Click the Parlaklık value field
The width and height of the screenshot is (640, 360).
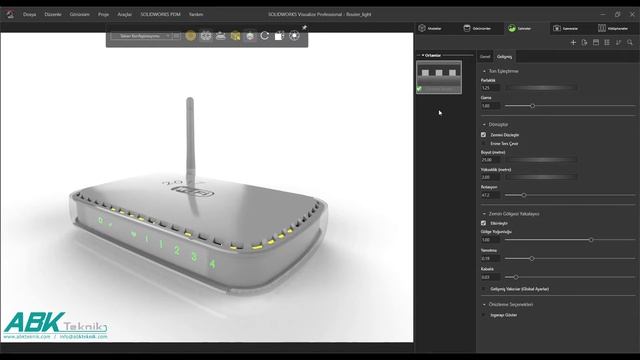(490, 88)
